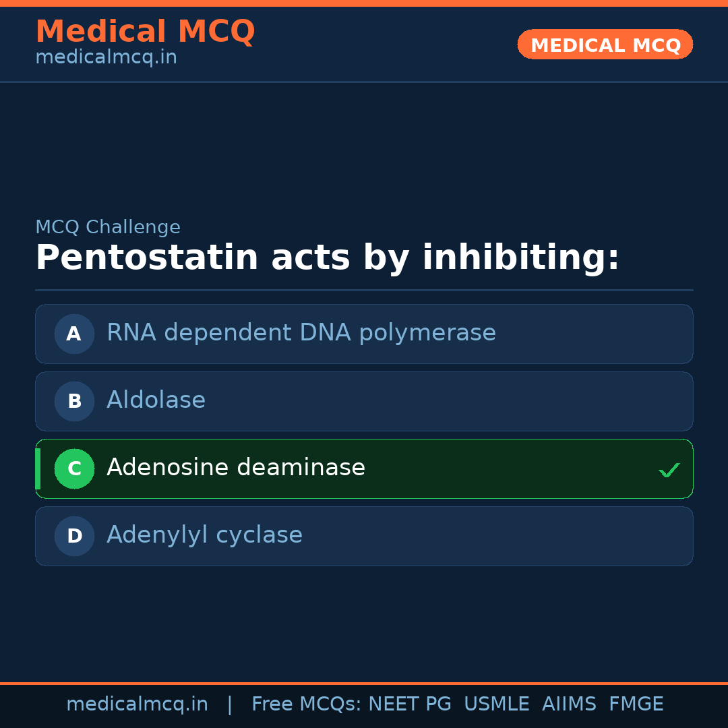Viewport: 728px width, 728px height.
Task: Open the Medical MCQ title in header
Action: coord(145,31)
